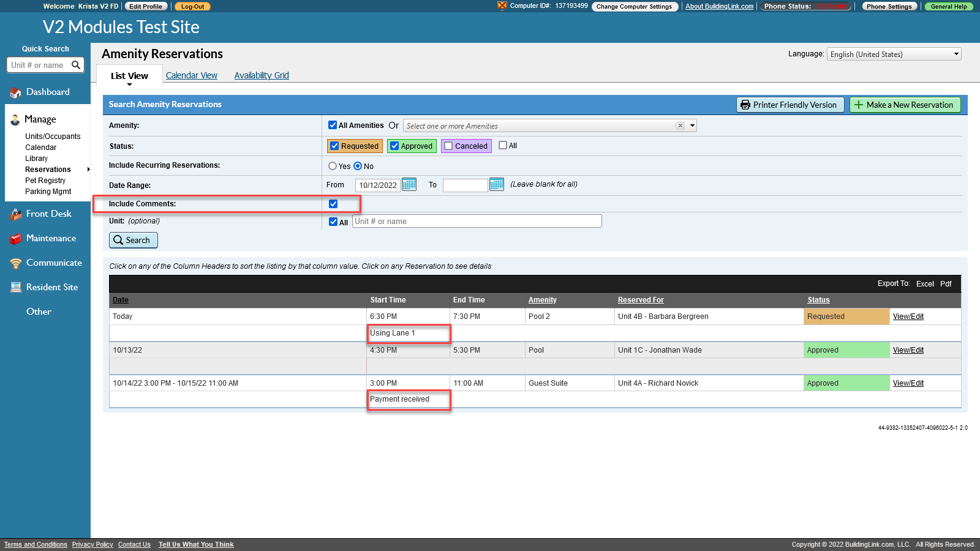Click the printer icon on Printer Friendly Version
Viewport: 980px width, 551px height.
click(x=746, y=105)
